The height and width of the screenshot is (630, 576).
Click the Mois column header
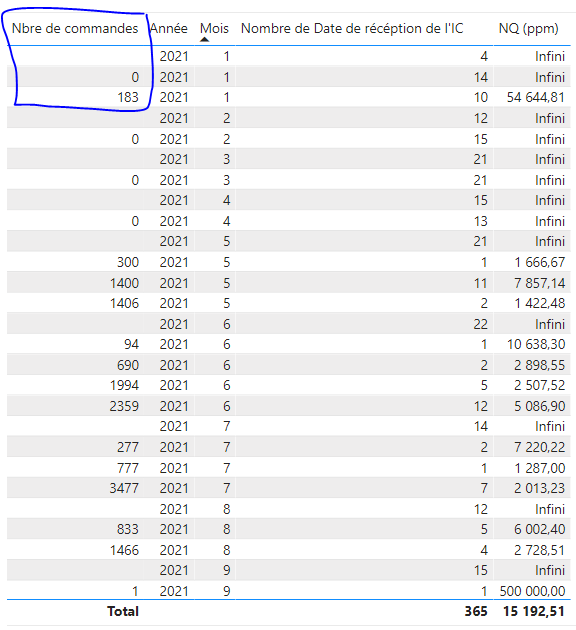[214, 29]
